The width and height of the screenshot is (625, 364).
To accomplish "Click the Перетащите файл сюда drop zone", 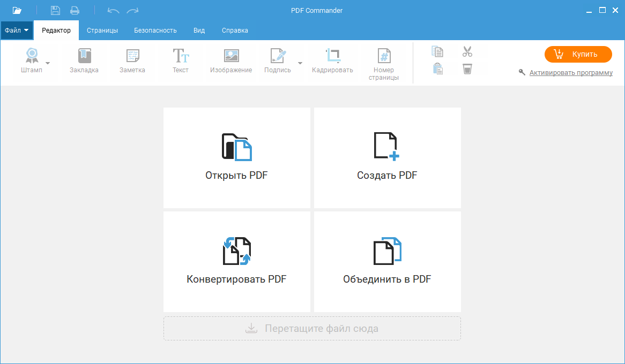I will [312, 329].
